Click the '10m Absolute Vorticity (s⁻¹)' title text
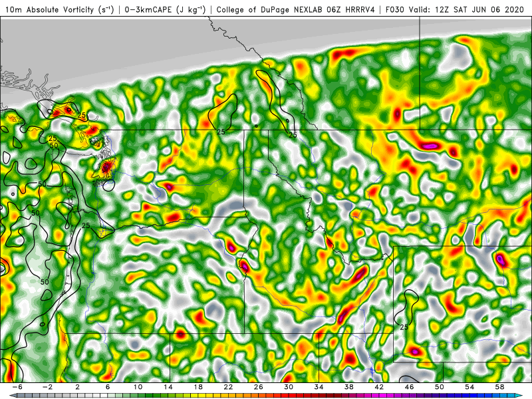 (60, 10)
